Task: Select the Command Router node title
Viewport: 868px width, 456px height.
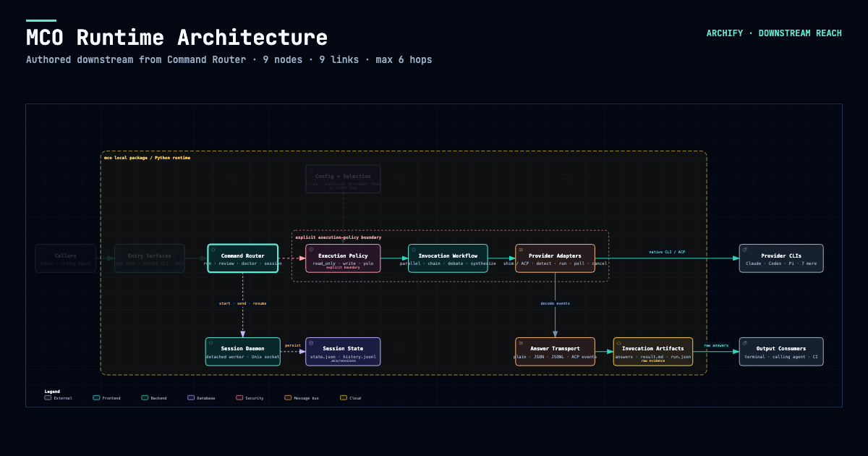Action: [x=243, y=256]
